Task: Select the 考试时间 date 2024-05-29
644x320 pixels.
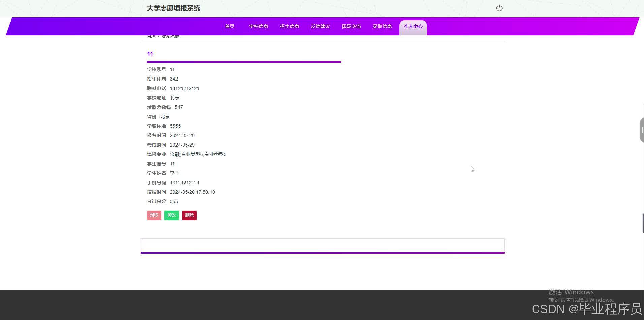Action: (182, 145)
